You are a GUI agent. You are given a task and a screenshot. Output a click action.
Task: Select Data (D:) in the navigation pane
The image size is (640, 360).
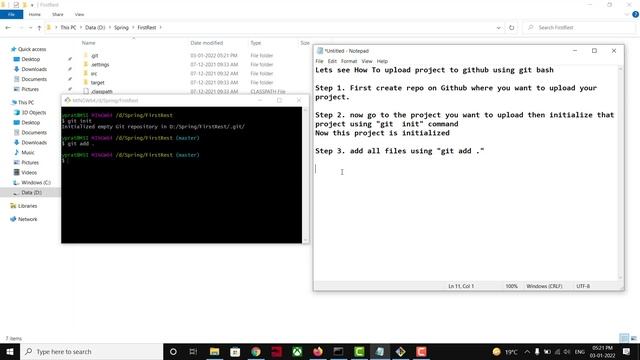(x=31, y=193)
